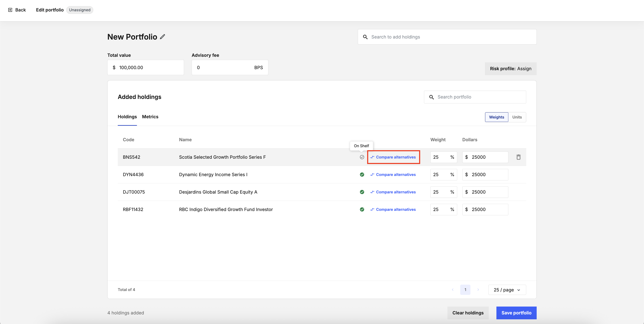
Task: Click the Code column header
Action: coord(128,140)
